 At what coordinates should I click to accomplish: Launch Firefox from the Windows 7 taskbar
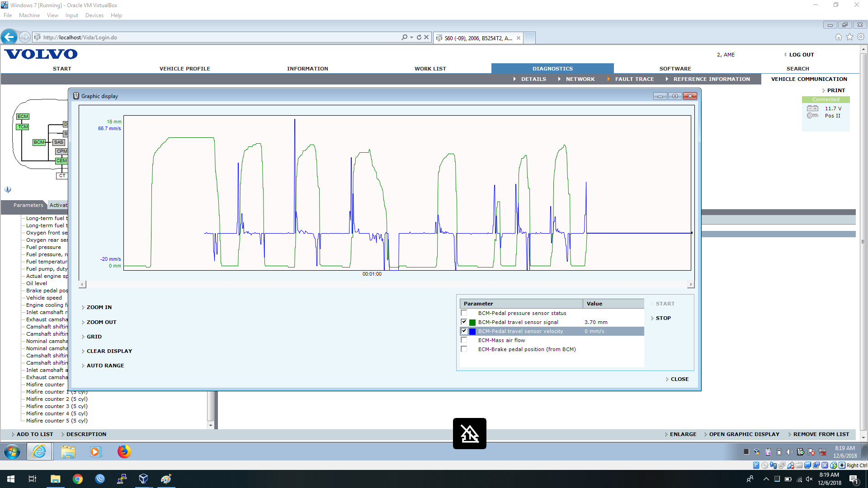coord(124,451)
